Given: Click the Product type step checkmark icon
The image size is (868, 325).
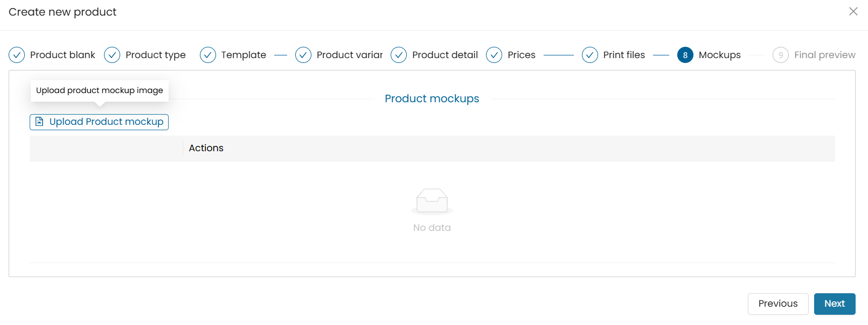Looking at the screenshot, I should [112, 55].
